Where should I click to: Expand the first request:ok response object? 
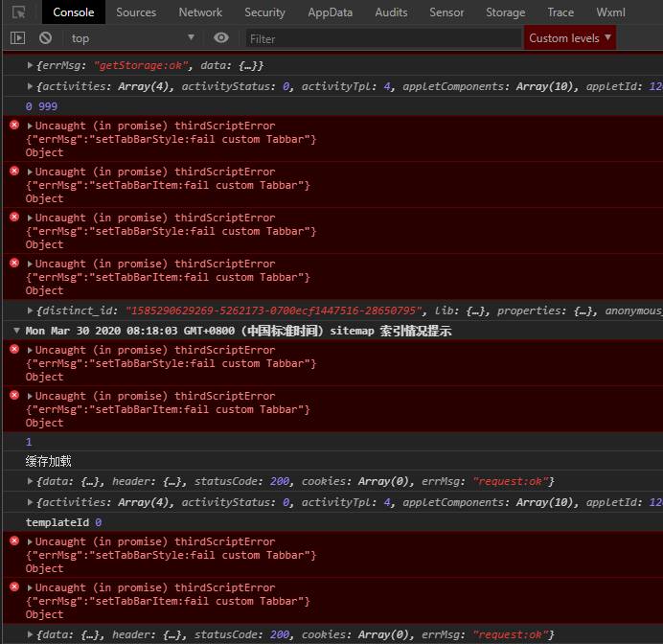click(x=30, y=481)
